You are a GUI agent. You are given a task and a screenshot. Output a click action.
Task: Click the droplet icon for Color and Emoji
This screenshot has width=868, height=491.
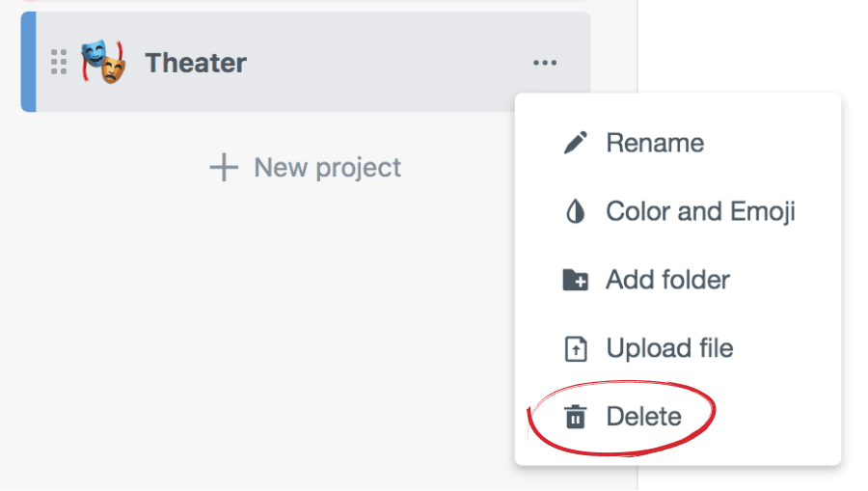(575, 212)
